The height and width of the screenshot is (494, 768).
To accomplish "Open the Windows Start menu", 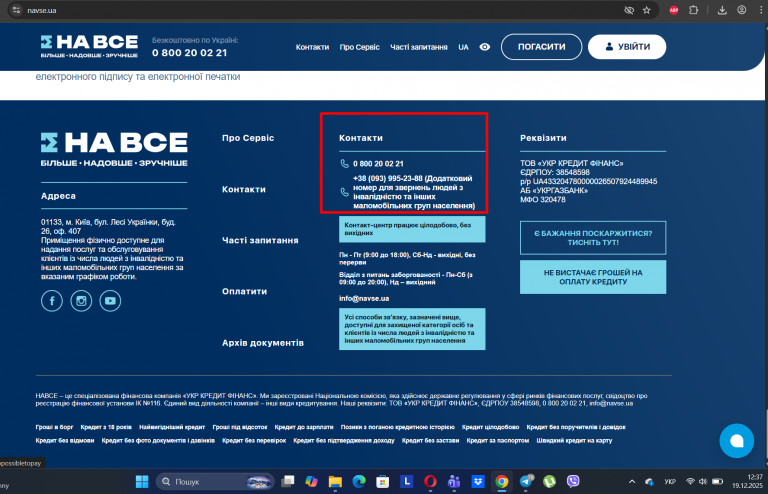I will click(142, 482).
